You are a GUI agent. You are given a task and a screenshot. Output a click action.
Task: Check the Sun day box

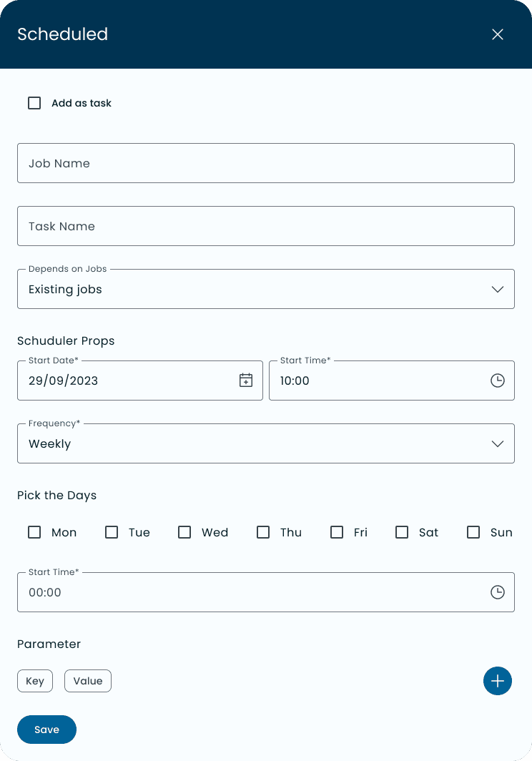pyautogui.click(x=473, y=532)
